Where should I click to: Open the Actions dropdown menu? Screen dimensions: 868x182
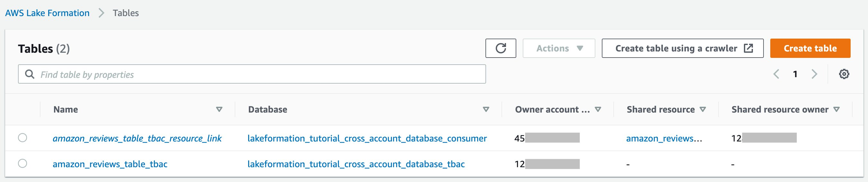click(559, 48)
